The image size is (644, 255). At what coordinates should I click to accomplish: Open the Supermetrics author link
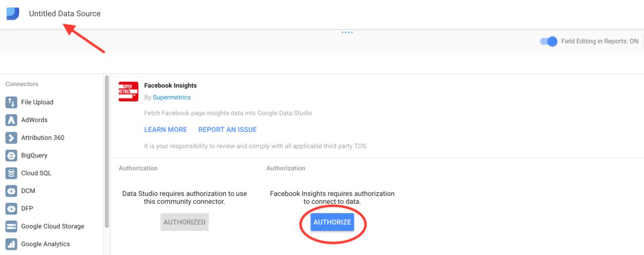point(172,97)
